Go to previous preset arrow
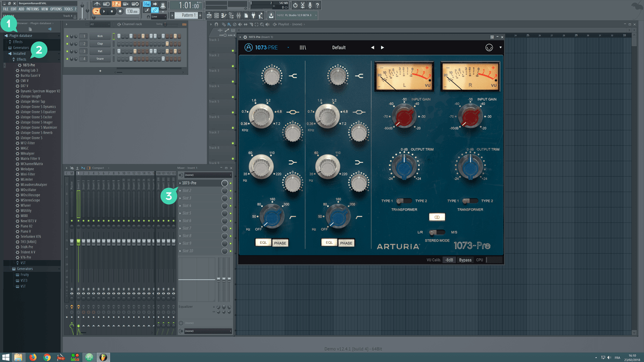This screenshot has width=644, height=362. point(373,48)
